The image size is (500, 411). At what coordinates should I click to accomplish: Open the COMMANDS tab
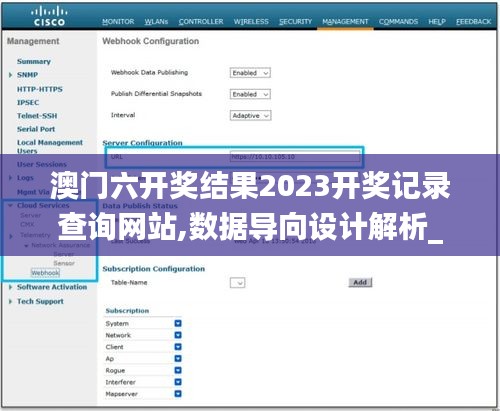point(398,22)
